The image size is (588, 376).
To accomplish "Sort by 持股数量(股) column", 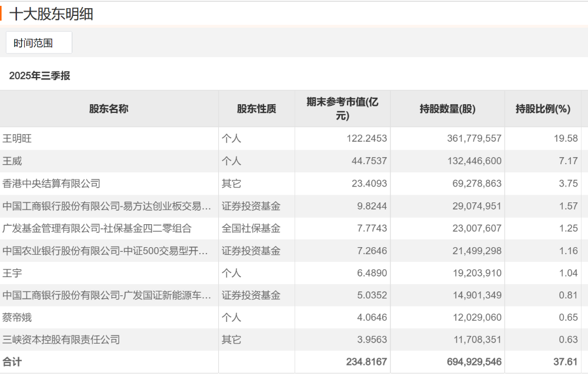I will [x=447, y=108].
